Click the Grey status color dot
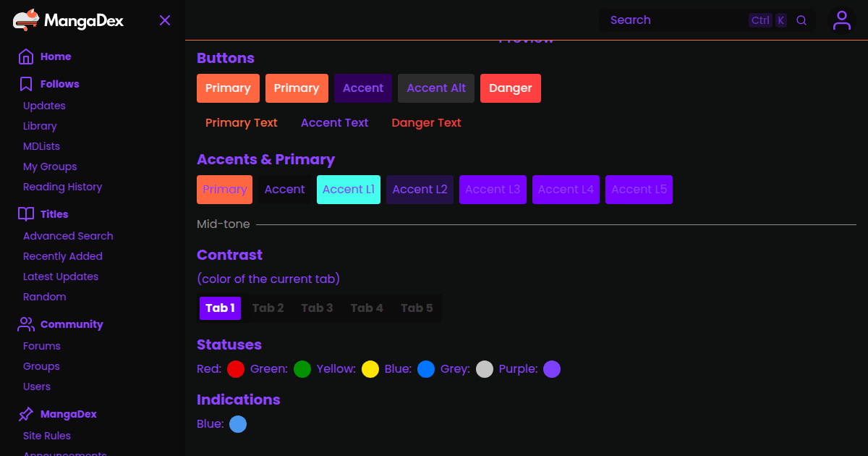The width and height of the screenshot is (868, 456). tap(485, 369)
